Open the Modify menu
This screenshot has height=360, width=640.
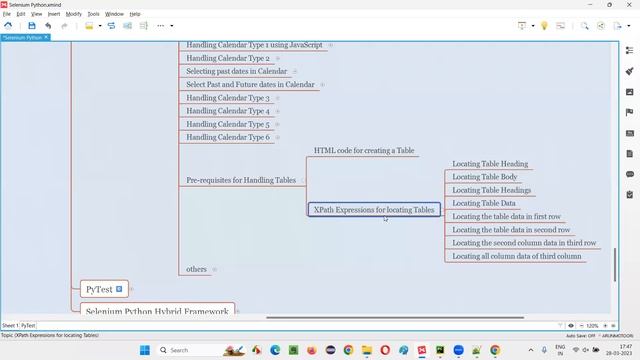[x=73, y=14]
